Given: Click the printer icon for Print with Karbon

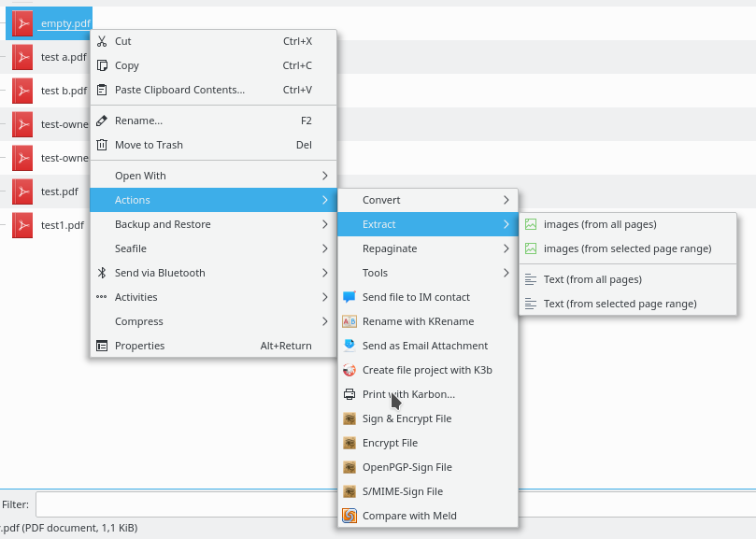Looking at the screenshot, I should (349, 394).
